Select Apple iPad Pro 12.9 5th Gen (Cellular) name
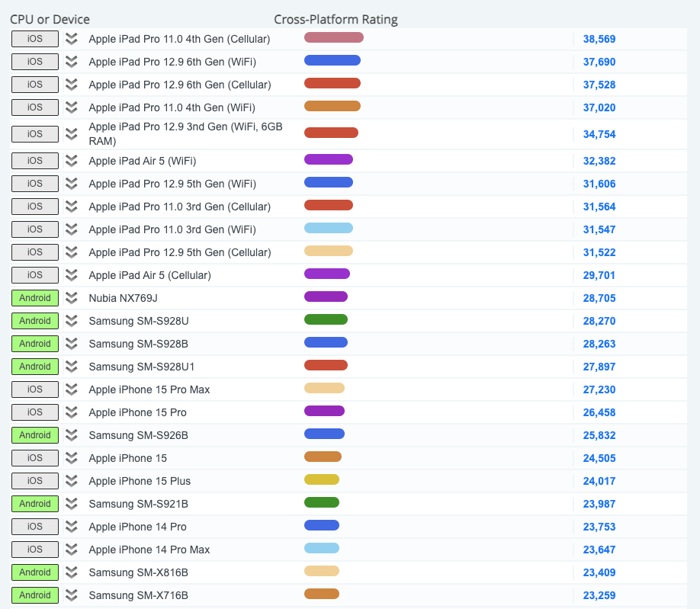This screenshot has width=700, height=609. point(180,252)
